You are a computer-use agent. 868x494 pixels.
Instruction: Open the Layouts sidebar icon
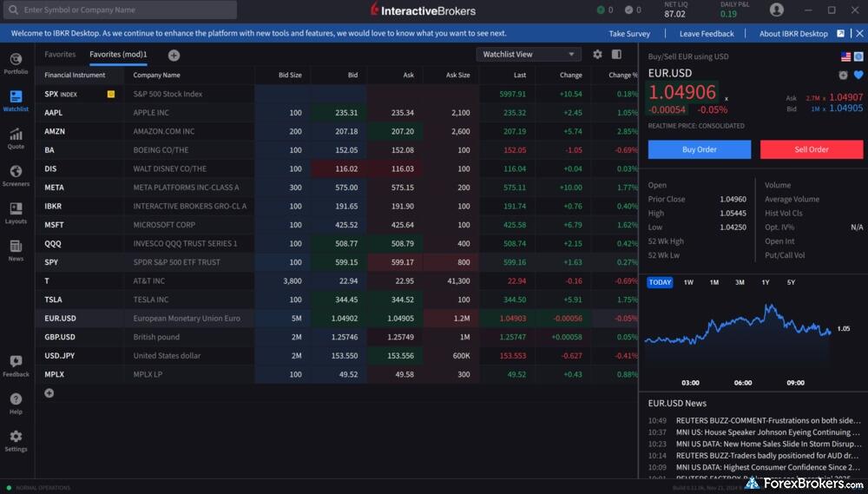tap(16, 212)
